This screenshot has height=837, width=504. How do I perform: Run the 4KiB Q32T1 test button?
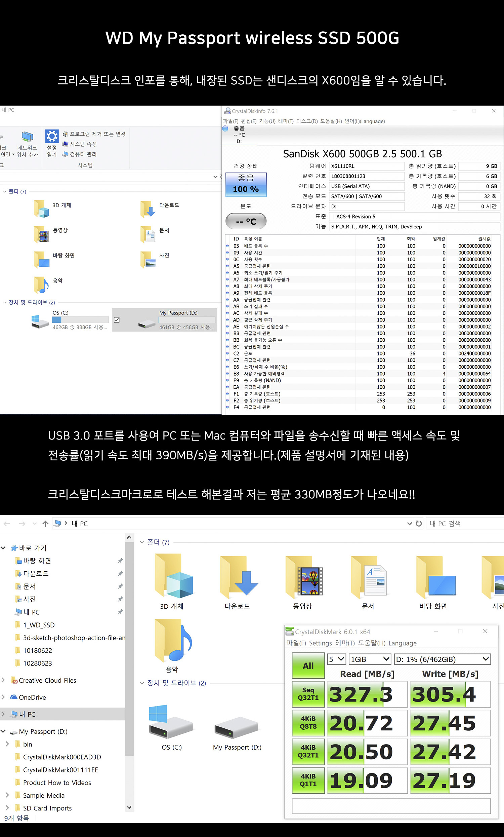coord(308,751)
